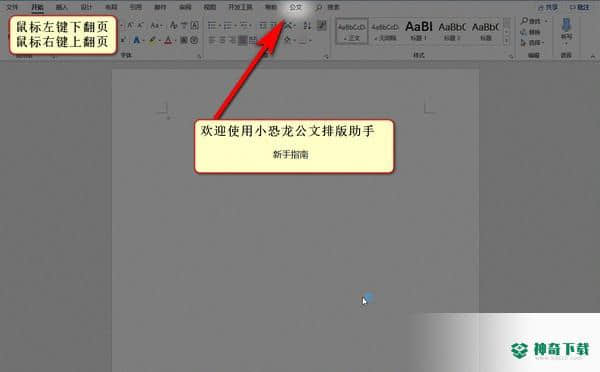
Task: Click the 共享 share button
Action: point(548,7)
